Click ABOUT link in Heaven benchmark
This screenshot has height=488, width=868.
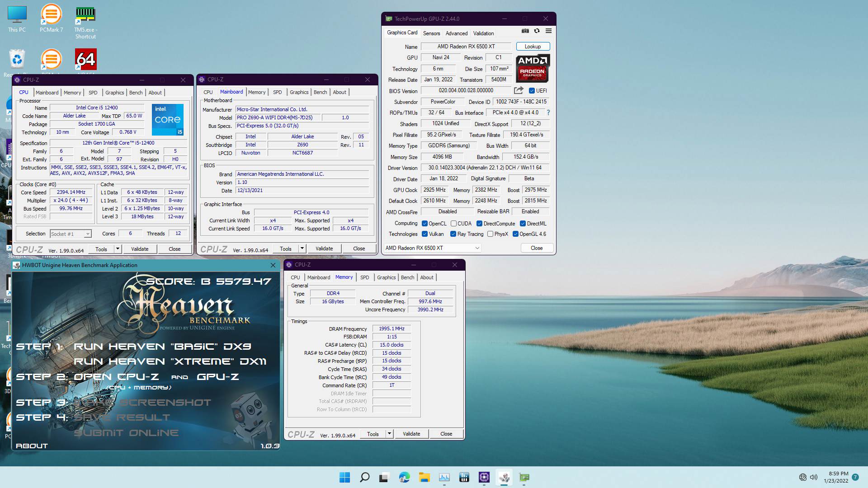coord(32,446)
